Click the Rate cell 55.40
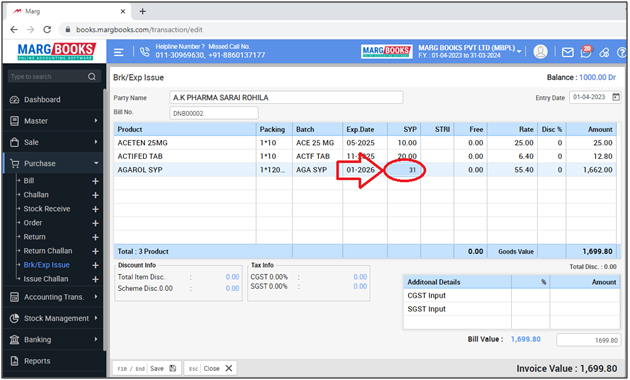This screenshot has height=380, width=630. coord(512,170)
